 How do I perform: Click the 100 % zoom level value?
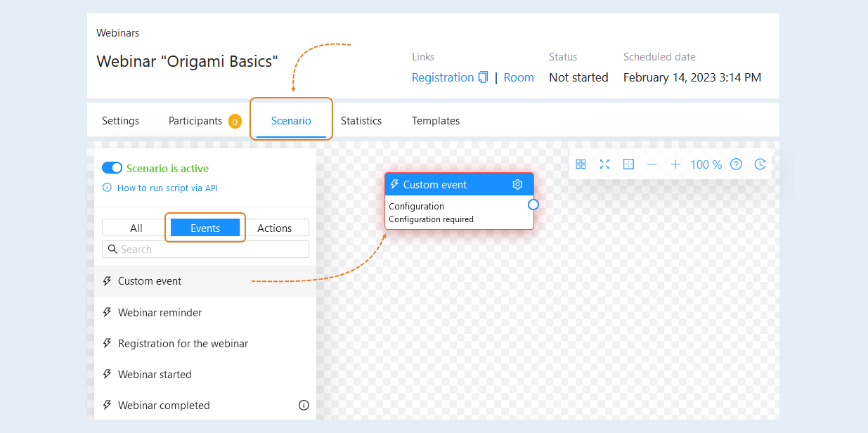point(706,164)
